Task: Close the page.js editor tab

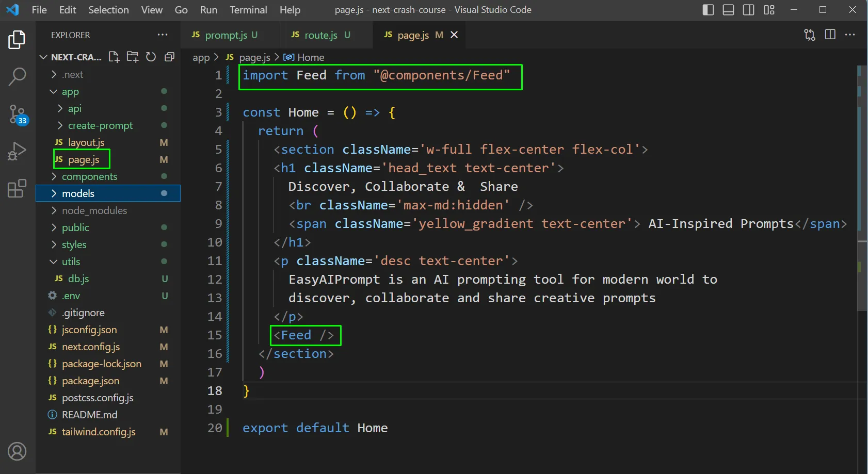Action: click(x=454, y=35)
